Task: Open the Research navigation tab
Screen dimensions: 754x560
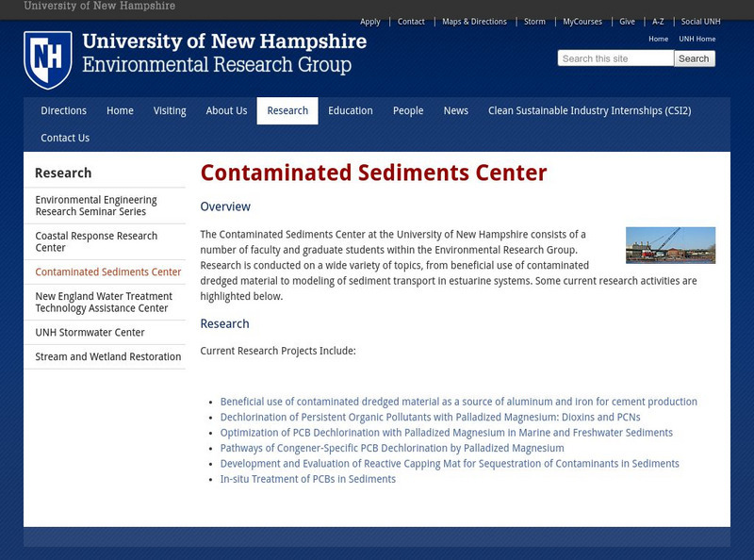Action: point(287,110)
